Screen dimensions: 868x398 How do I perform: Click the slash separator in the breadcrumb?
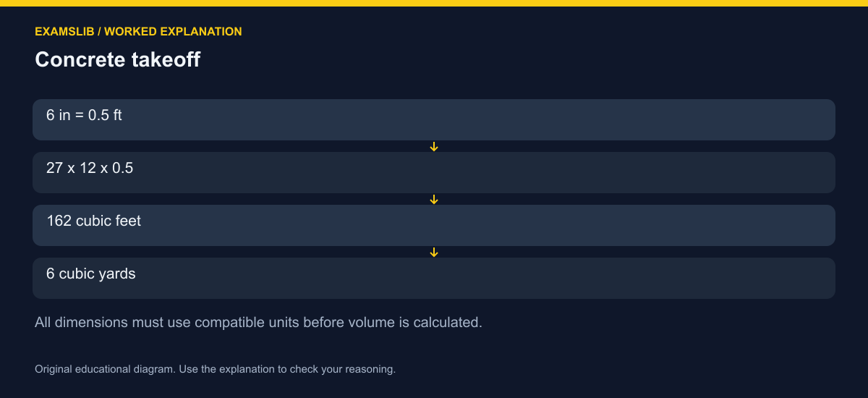click(x=100, y=32)
